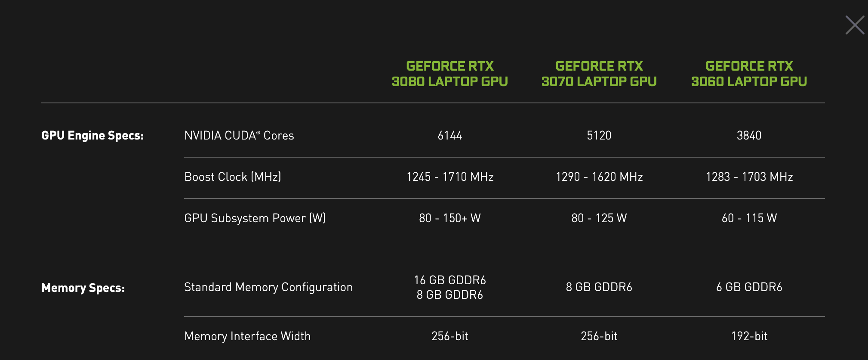Click the GeForce RTX 3070 Laptop GPU heading
The width and height of the screenshot is (868, 360).
tap(599, 74)
